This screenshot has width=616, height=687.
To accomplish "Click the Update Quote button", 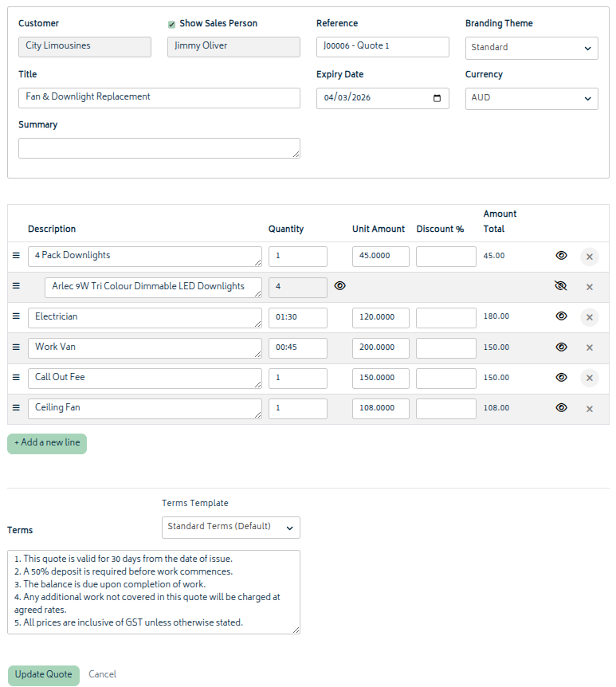I will pos(44,675).
